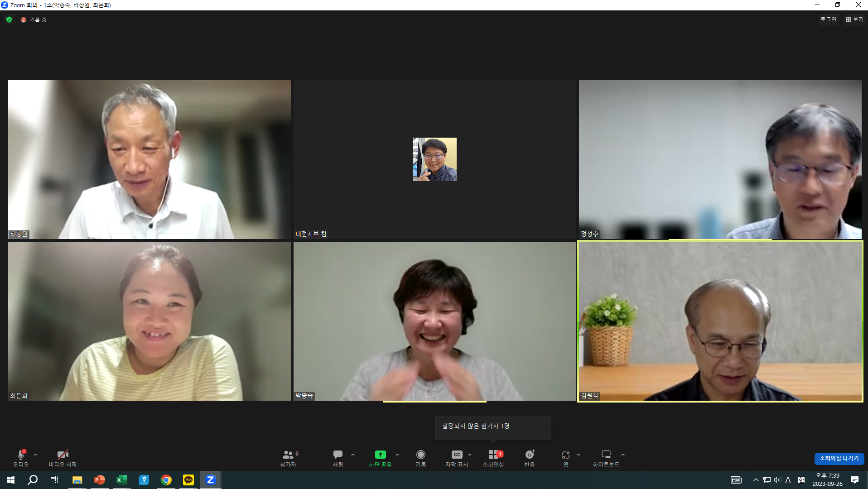Open File Explorer from the taskbar
868x489 pixels.
pyautogui.click(x=77, y=480)
